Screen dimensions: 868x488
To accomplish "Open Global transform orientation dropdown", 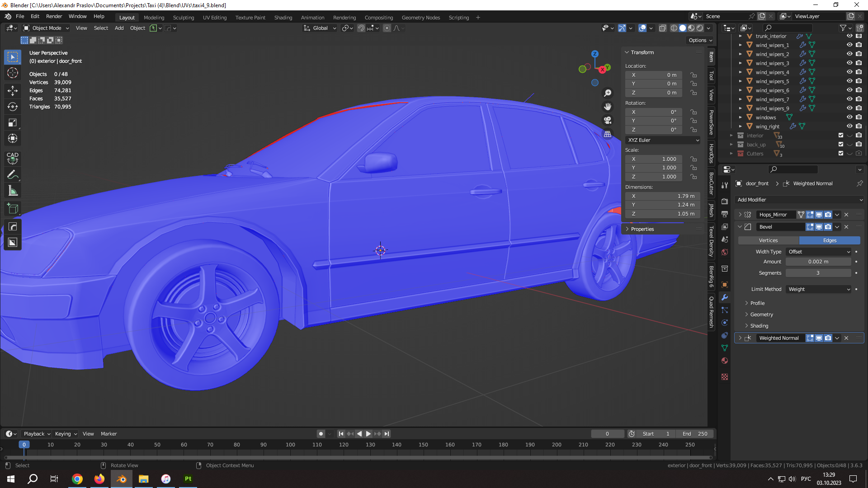I will tap(320, 28).
